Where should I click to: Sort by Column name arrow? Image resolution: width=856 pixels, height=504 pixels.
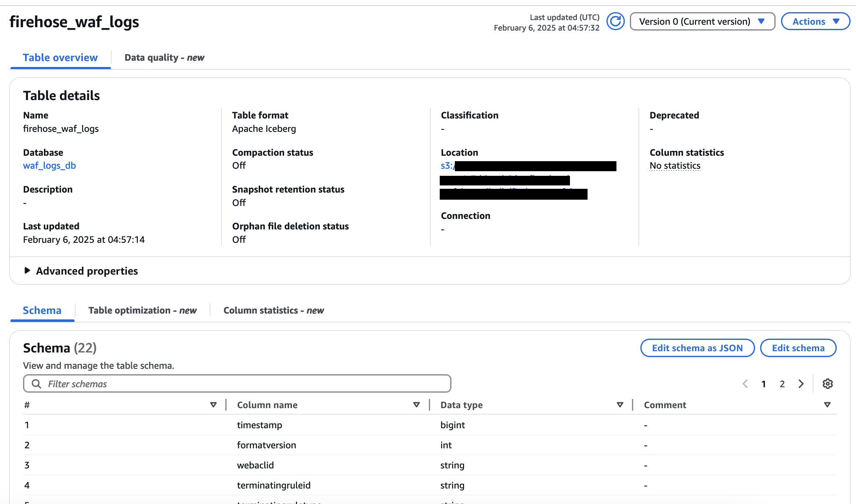pos(416,405)
